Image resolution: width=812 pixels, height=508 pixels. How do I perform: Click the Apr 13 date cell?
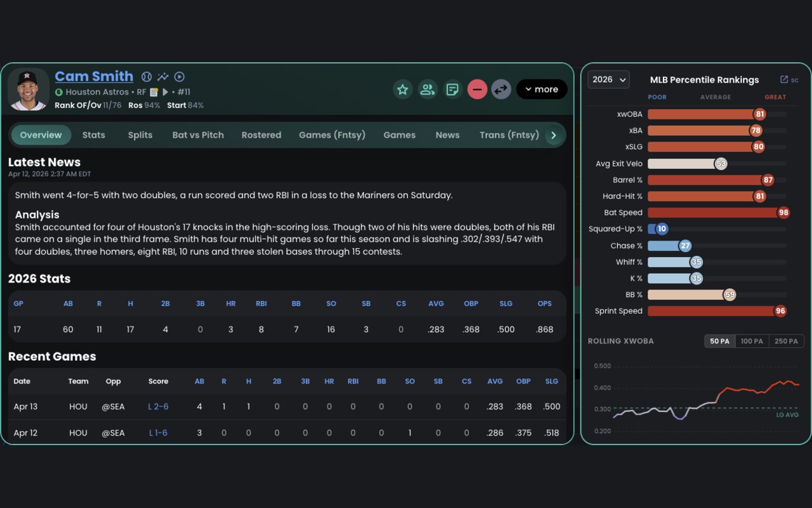pos(25,406)
